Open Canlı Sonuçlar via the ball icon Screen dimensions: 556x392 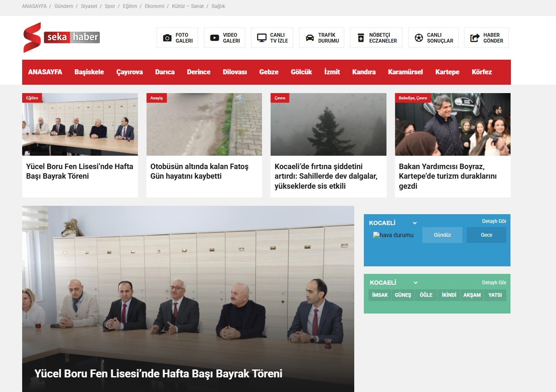coord(417,37)
